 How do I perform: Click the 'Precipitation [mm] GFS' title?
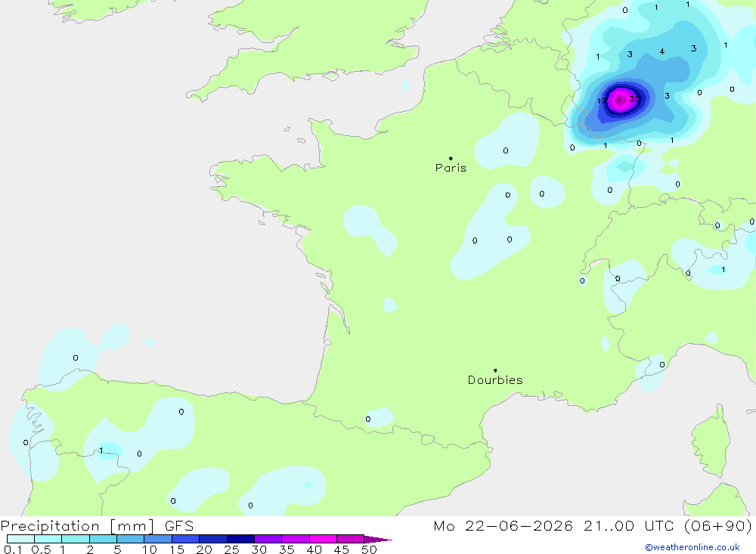pyautogui.click(x=97, y=525)
